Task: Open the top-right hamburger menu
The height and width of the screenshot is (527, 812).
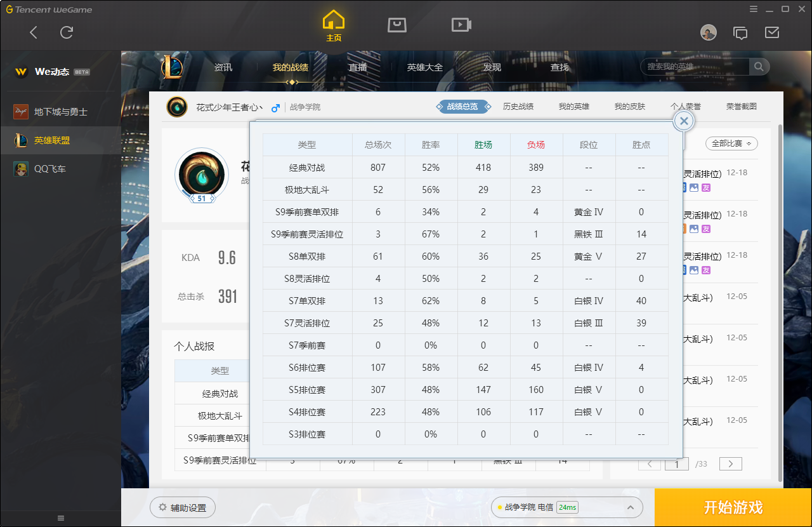Action: point(753,9)
